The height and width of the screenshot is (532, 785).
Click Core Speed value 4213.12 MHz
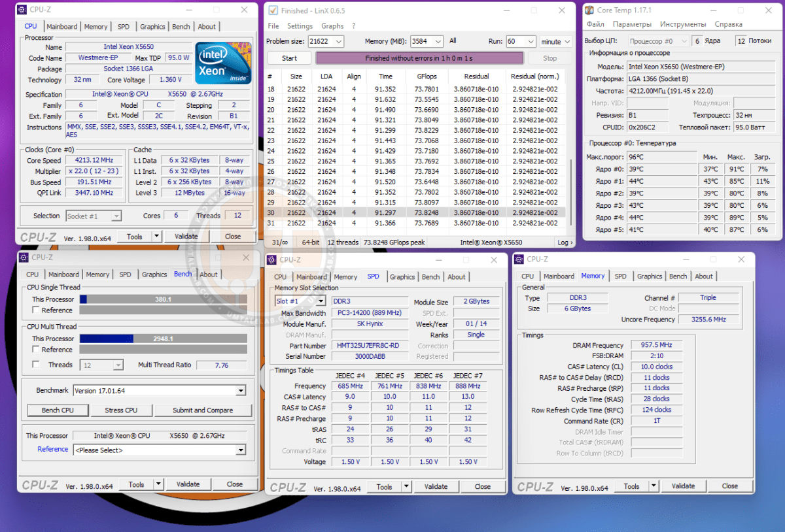point(94,161)
